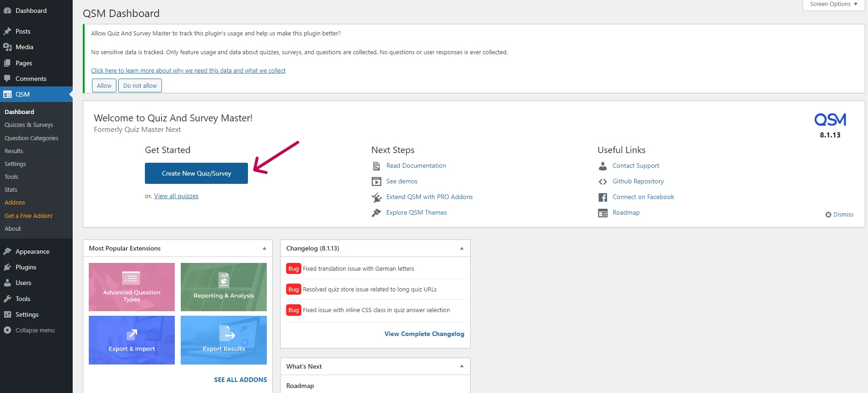Click the Tools wrench icon
Viewport: 868px width, 393px height.
click(x=7, y=299)
